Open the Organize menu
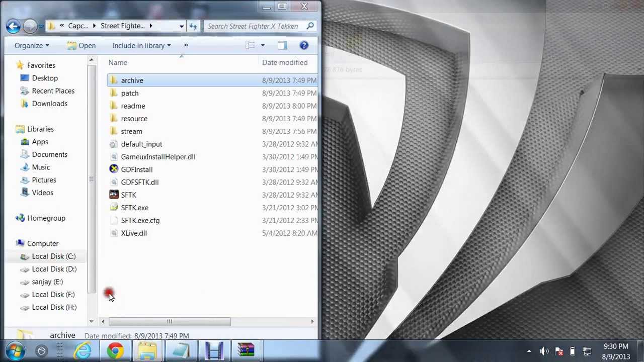 point(32,46)
